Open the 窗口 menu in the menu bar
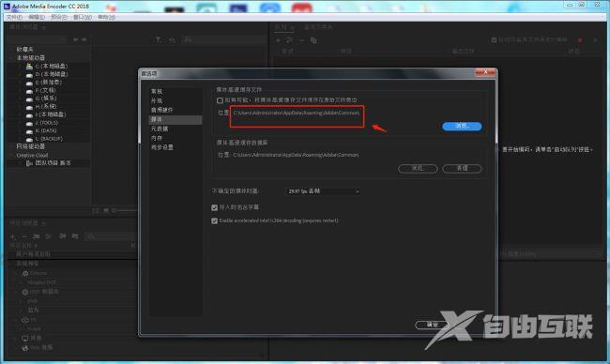610x364 pixels. point(83,17)
